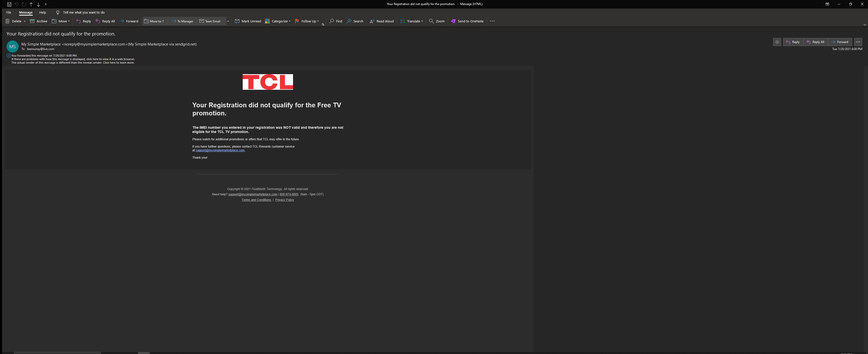
Task: Open Customize Quick Access Toolbar dropdown
Action: 46,4
